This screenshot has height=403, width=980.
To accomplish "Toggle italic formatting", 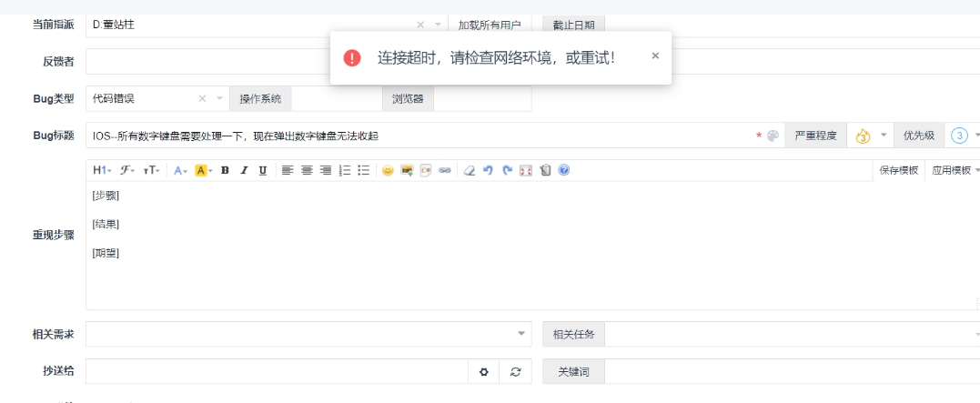I will click(244, 170).
